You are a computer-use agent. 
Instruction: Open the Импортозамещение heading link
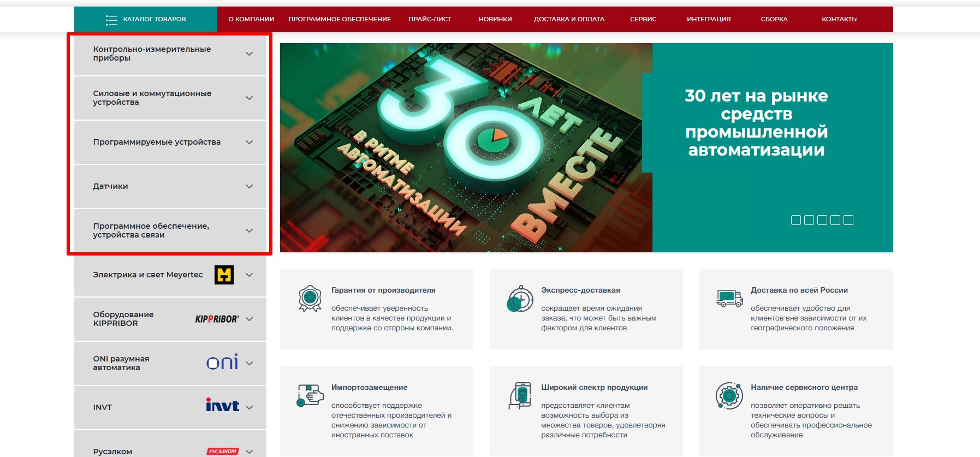coord(369,388)
